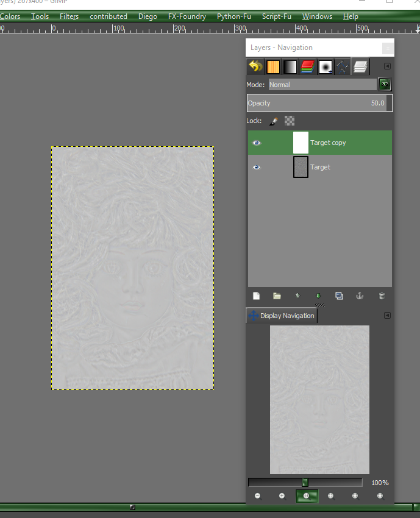420x518 pixels.
Task: Zoom in with the plus magnifier
Action: 282,496
